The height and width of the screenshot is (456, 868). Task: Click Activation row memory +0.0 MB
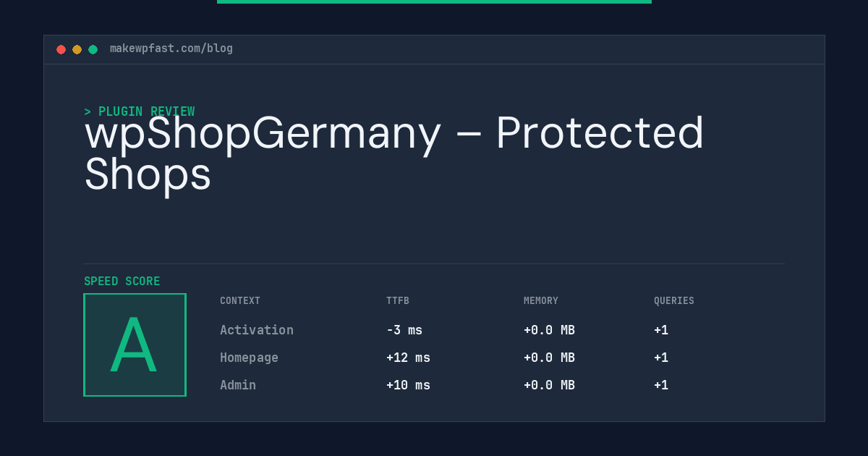(549, 330)
